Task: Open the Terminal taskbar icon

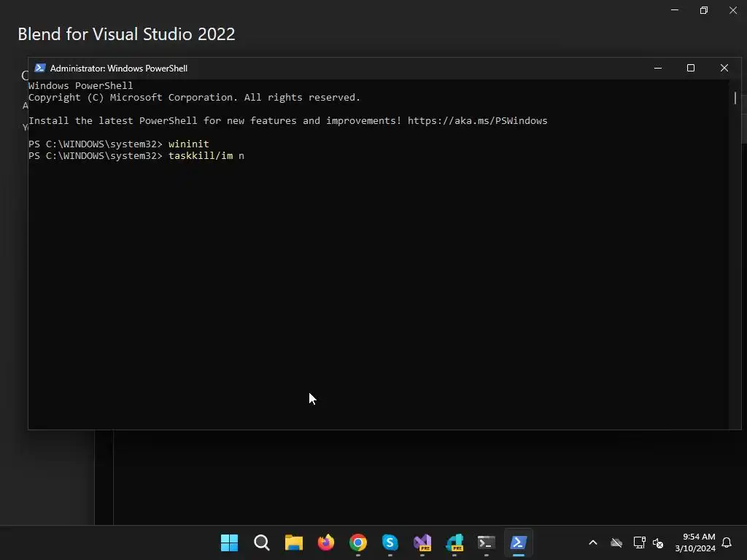Action: (487, 542)
